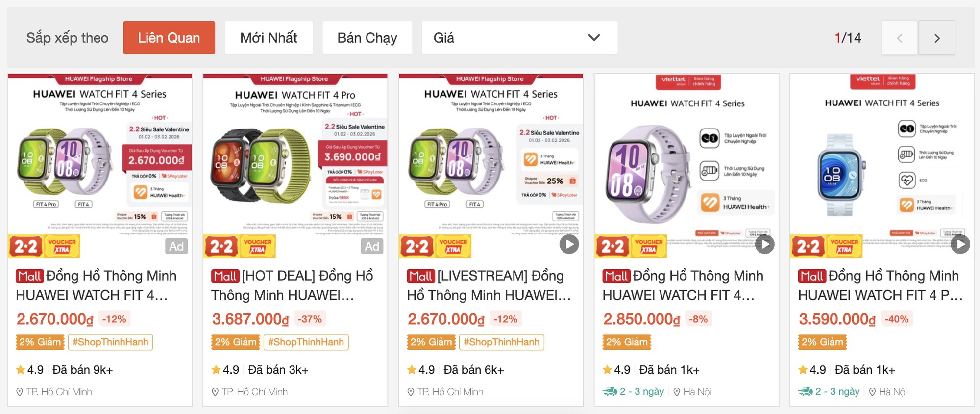Select the Mới Nhất sort tab
Screen dimensions: 980x414
coord(269,37)
